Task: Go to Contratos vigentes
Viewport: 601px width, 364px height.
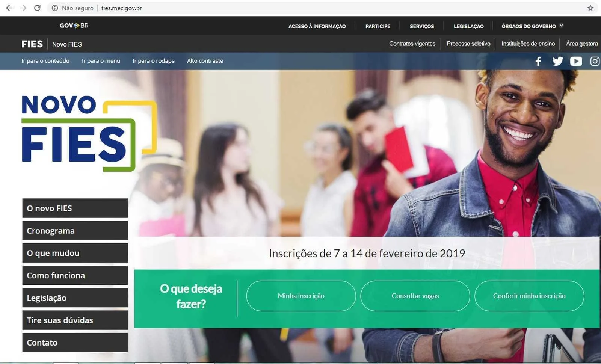Action: coord(412,44)
